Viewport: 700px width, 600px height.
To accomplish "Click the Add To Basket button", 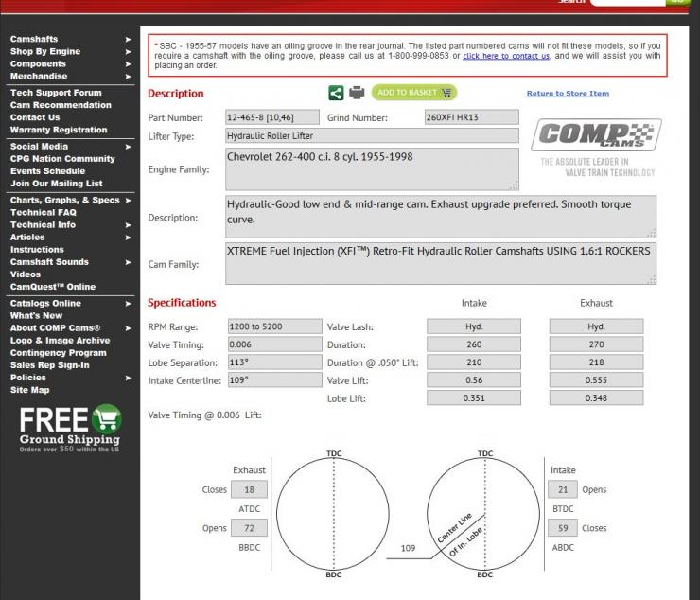I will [x=413, y=93].
